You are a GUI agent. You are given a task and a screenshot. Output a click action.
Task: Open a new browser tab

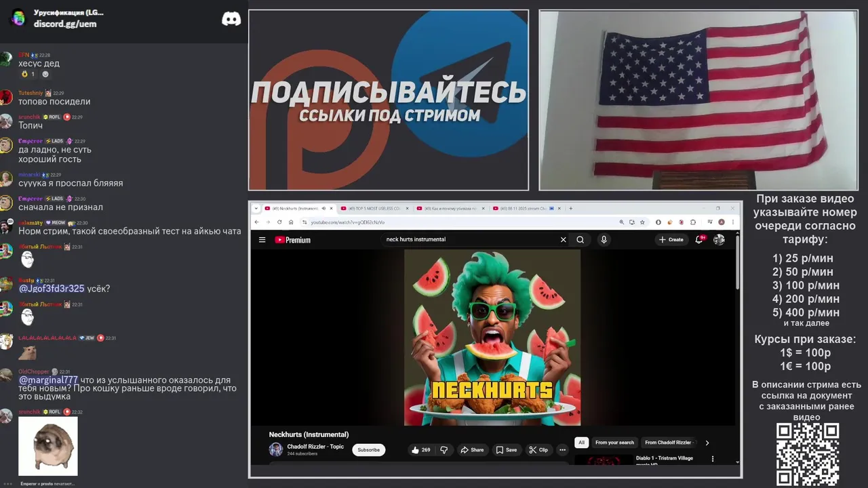pyautogui.click(x=570, y=208)
